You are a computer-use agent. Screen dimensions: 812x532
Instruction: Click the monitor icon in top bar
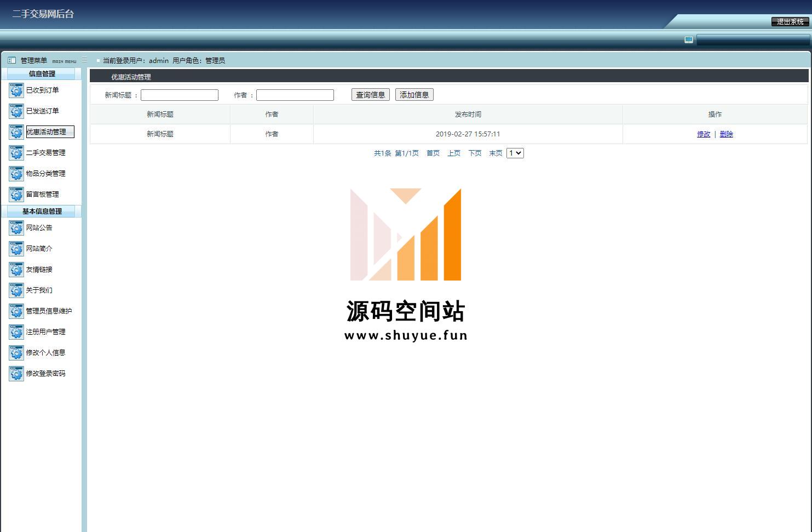pyautogui.click(x=689, y=40)
